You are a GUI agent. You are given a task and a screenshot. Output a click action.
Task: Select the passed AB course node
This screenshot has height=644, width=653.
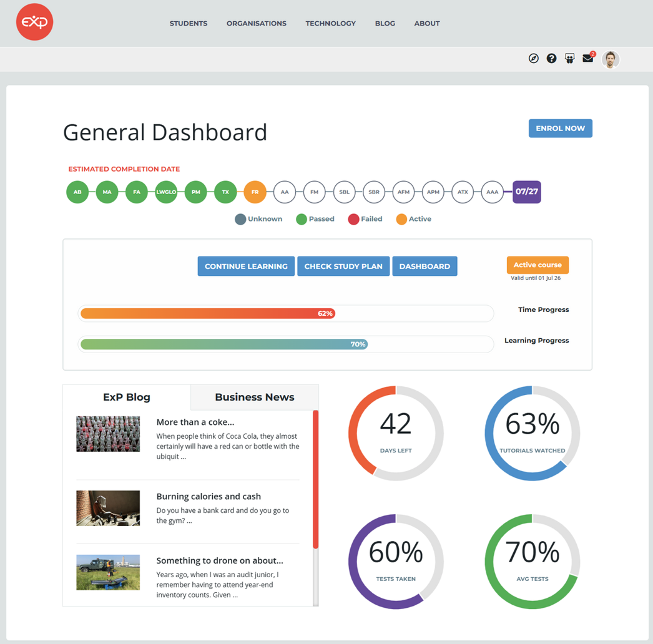coord(77,192)
